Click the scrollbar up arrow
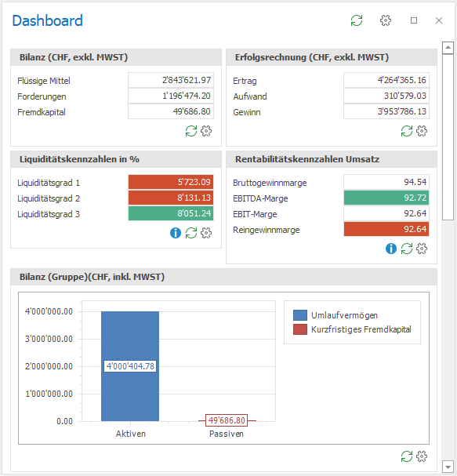457x476 pixels. tap(448, 48)
